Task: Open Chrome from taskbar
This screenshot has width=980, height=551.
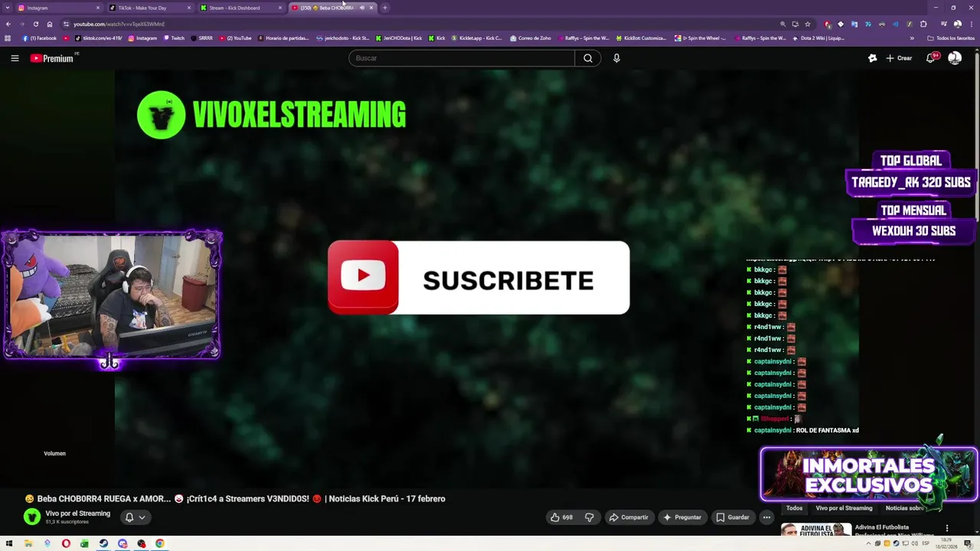Action: [x=160, y=544]
